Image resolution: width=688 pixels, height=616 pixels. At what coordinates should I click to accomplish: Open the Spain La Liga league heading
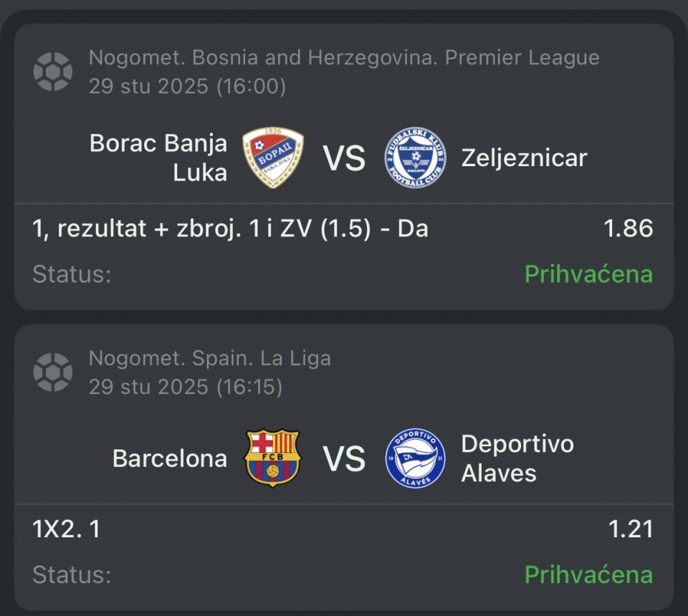click(x=209, y=358)
